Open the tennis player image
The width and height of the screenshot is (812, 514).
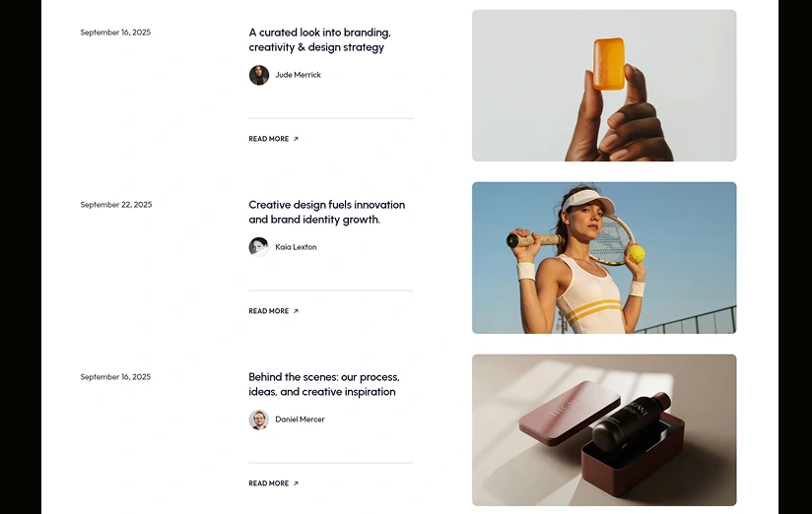[604, 258]
